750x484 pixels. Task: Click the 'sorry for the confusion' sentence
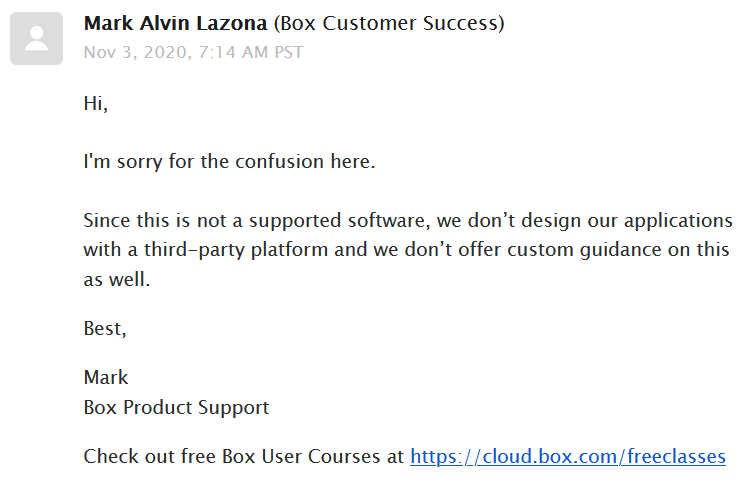[229, 162]
